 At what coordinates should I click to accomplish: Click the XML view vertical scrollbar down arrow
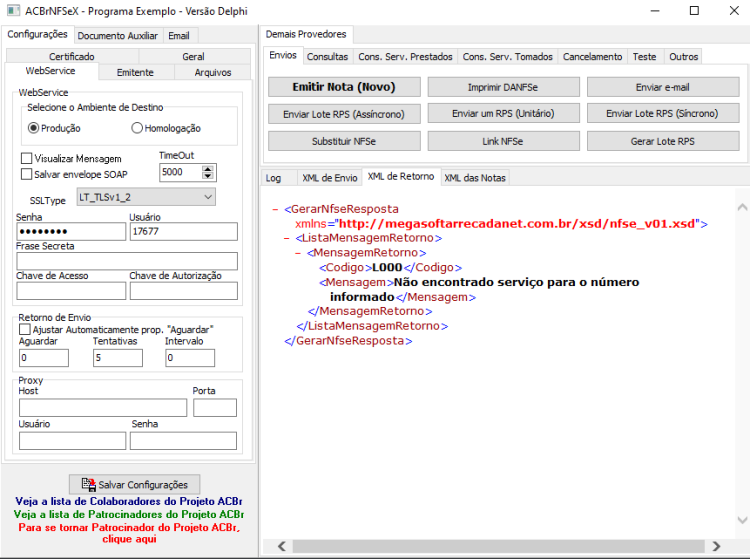point(742,520)
